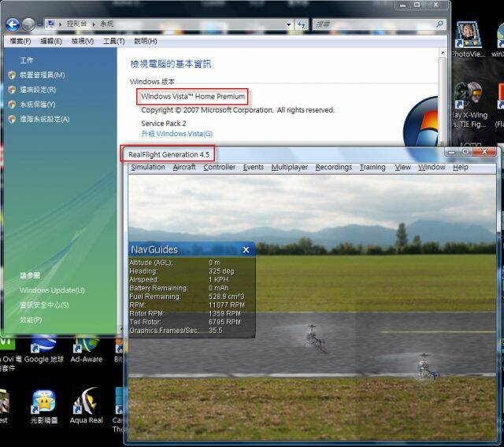
Task: Open the Ovi desktop shortcut
Action: 9,353
